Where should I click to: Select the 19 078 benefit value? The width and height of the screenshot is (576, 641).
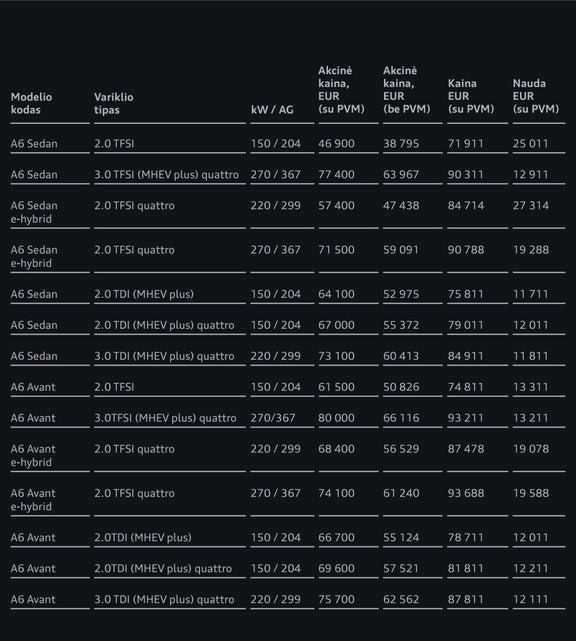point(531,448)
